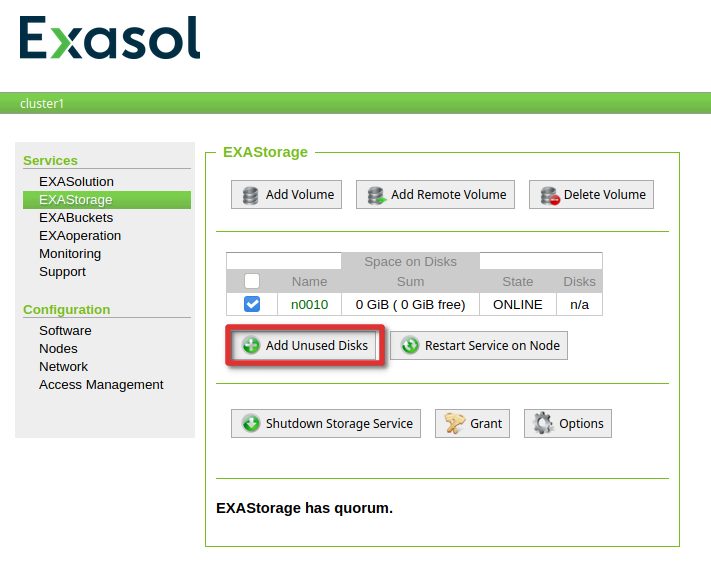Click the 'Space on Disks' header
This screenshot has height=582, width=711.
coord(410,262)
